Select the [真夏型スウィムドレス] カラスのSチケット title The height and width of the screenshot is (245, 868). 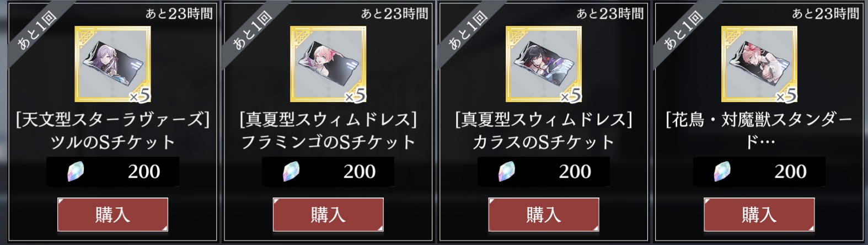[544, 130]
